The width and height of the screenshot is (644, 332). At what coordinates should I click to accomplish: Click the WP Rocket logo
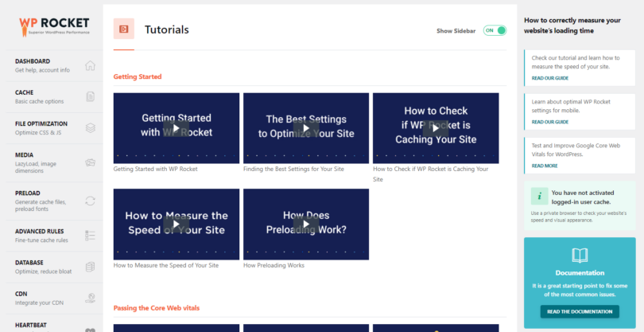pyautogui.click(x=54, y=26)
